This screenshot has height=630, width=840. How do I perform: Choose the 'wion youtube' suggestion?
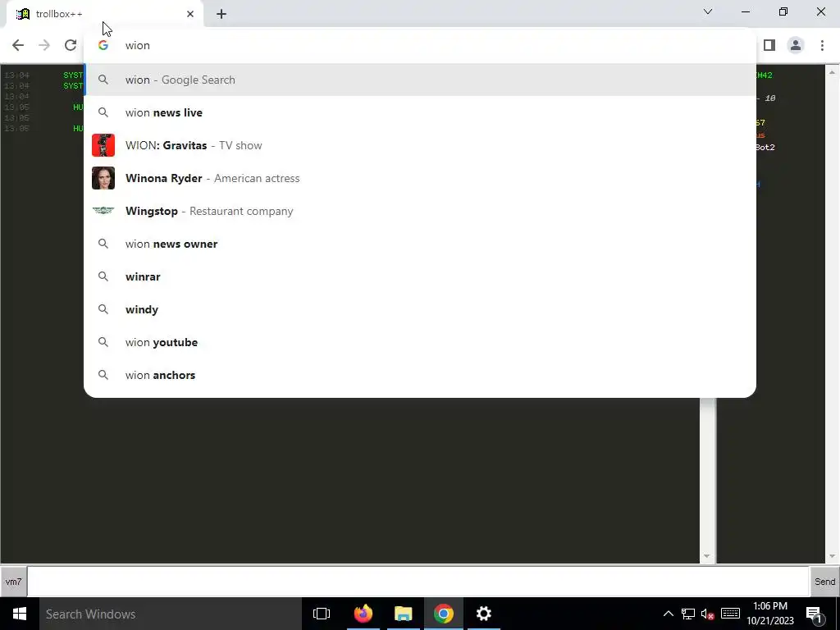[420, 342]
